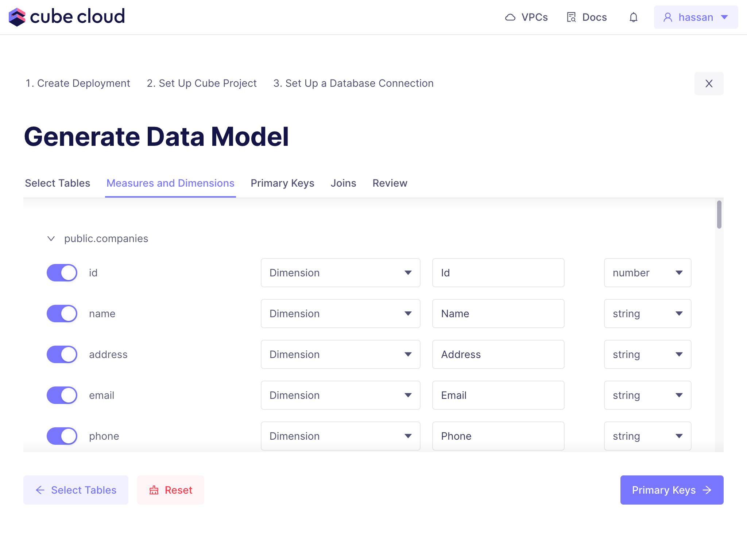747x560 pixels.
Task: Switch to Measures and Dimensions tab
Action: tap(170, 183)
